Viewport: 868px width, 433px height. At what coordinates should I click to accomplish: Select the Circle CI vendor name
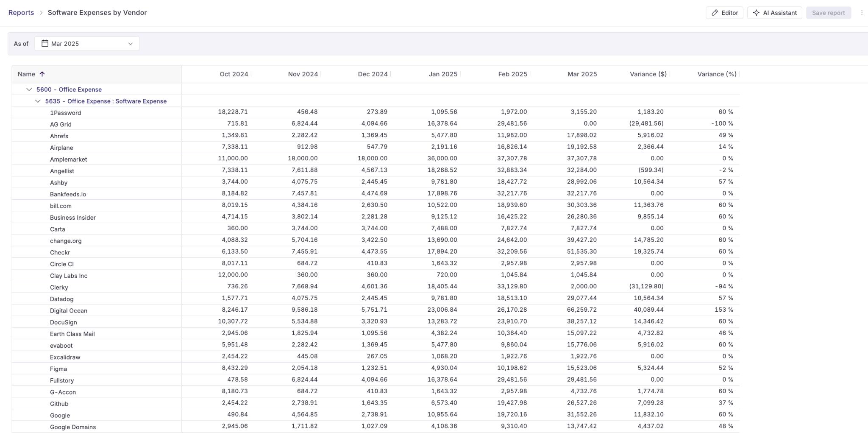click(x=62, y=264)
